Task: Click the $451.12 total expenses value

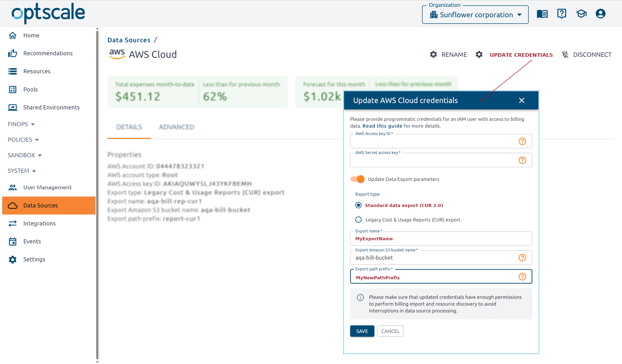Action: tap(138, 96)
